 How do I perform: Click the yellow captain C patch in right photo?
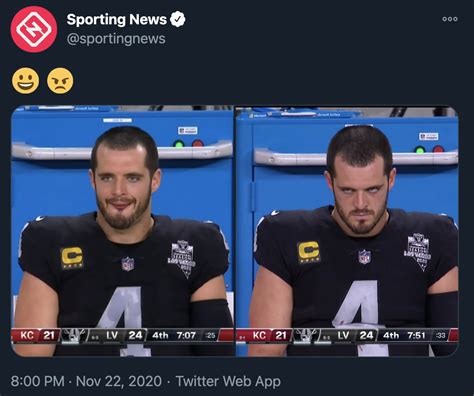(309, 252)
